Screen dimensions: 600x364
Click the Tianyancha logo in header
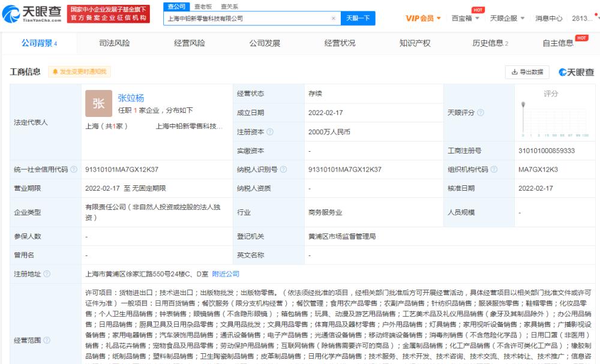(31, 14)
